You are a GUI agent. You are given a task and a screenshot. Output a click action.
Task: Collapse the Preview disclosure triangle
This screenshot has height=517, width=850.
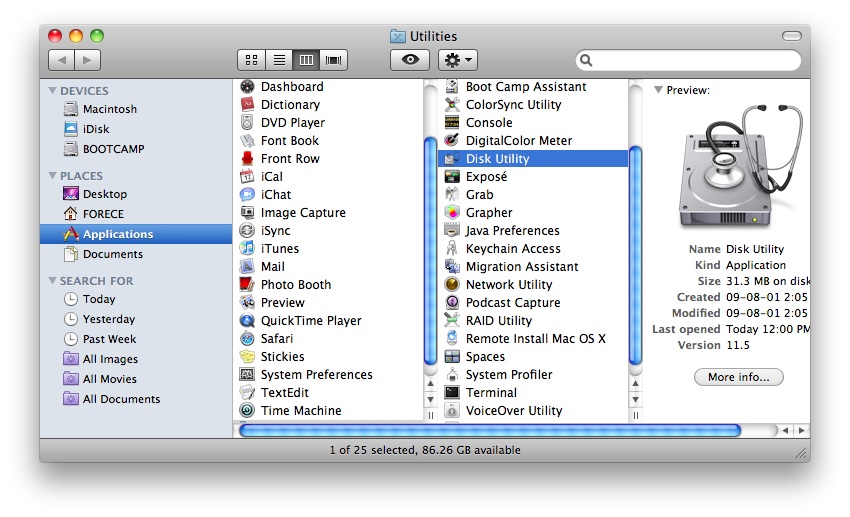pos(658,90)
